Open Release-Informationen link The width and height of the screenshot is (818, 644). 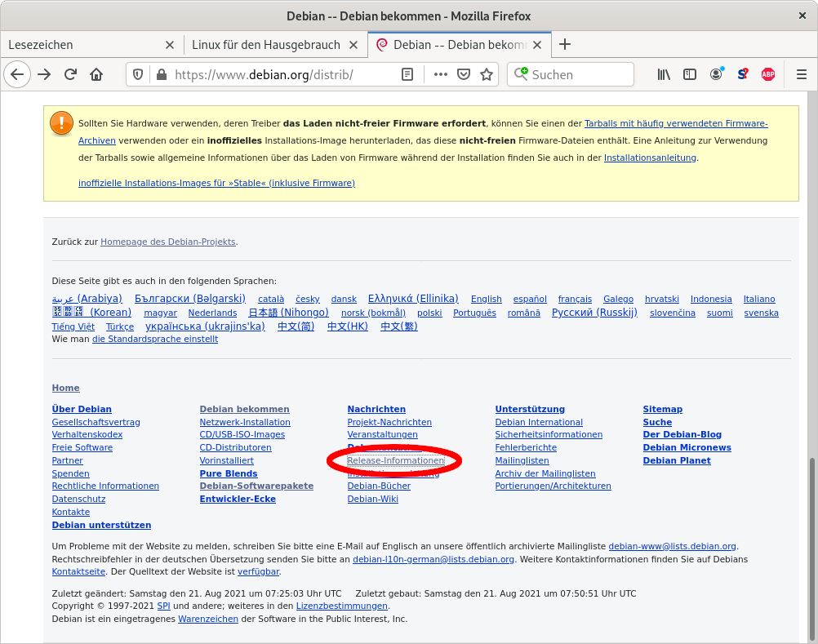396,460
